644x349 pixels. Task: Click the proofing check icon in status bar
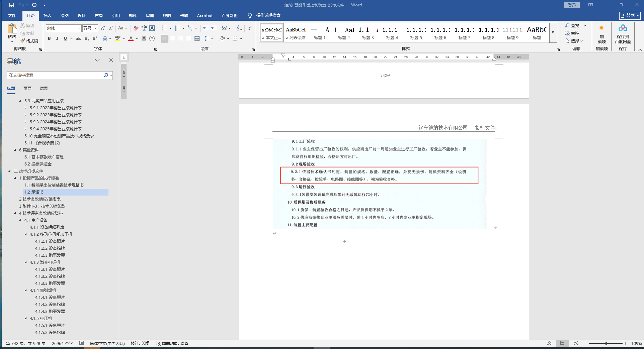82,343
